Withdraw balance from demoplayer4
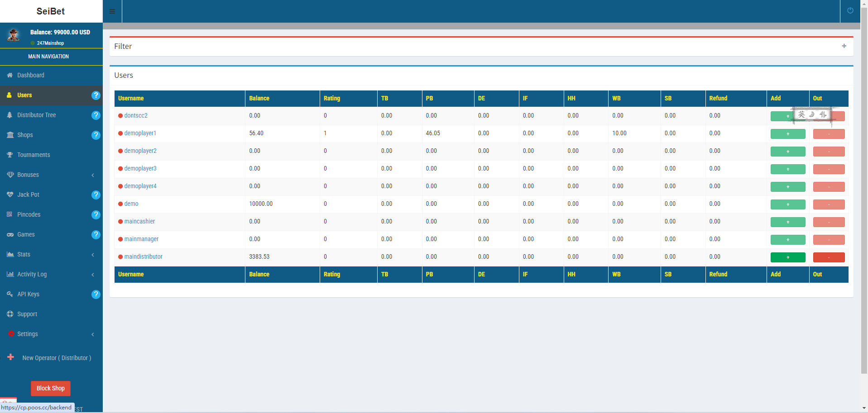 [x=829, y=187]
